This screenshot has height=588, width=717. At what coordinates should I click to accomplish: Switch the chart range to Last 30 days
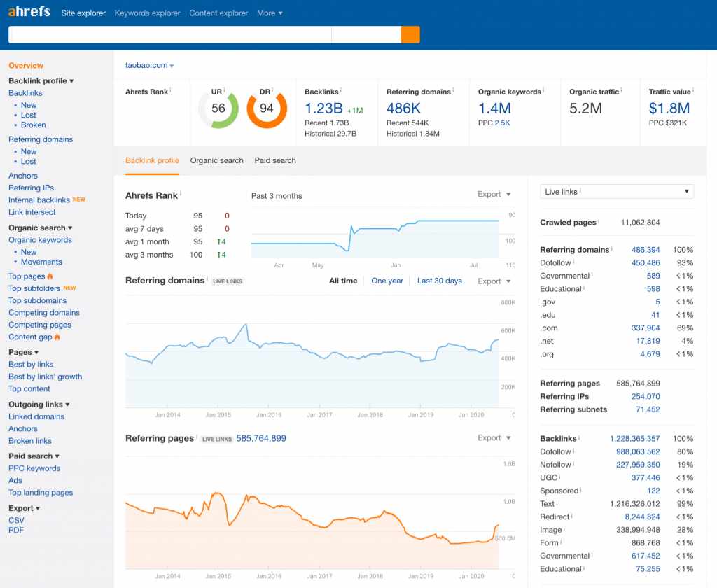point(440,281)
